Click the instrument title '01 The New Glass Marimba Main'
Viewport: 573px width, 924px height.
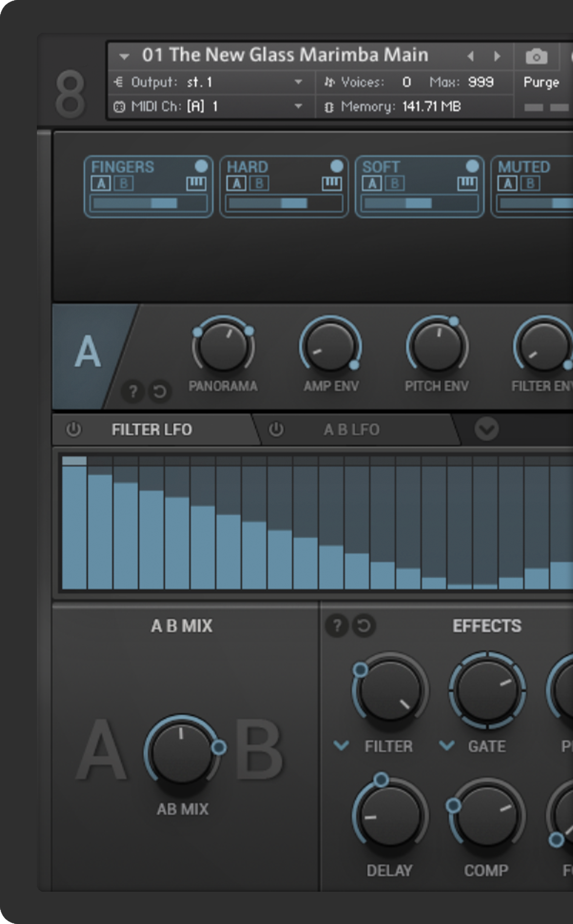285,55
